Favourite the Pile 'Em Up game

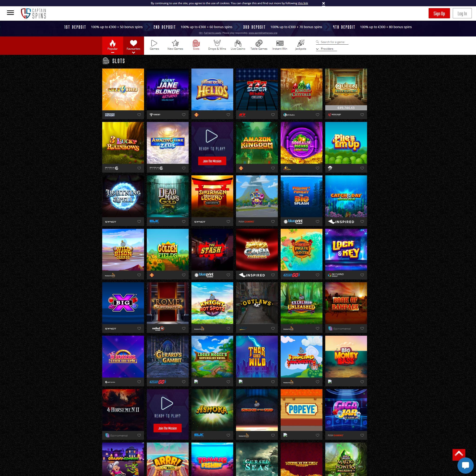click(362, 168)
